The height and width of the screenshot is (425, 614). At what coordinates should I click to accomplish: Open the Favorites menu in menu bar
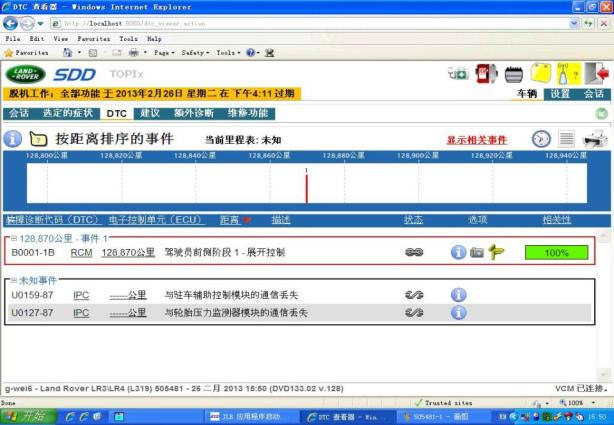coord(94,38)
